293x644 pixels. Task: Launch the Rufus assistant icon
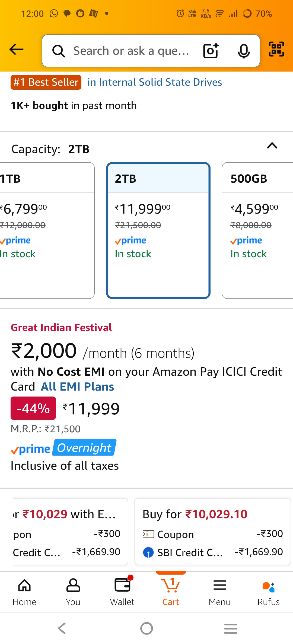click(x=268, y=592)
